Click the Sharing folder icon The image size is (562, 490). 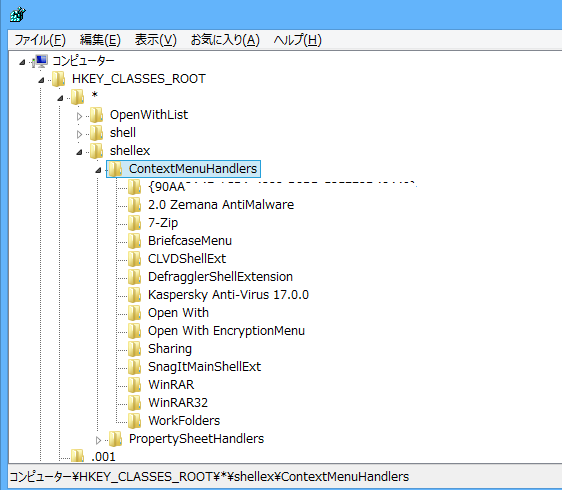tap(135, 349)
